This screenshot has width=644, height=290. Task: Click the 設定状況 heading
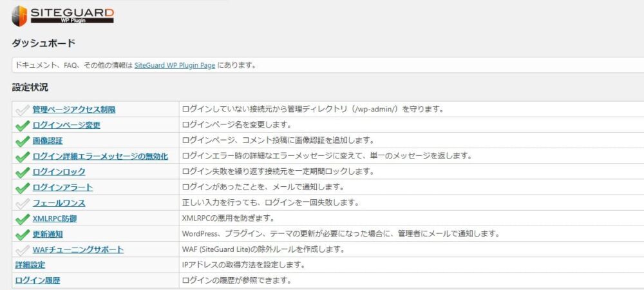(30, 88)
